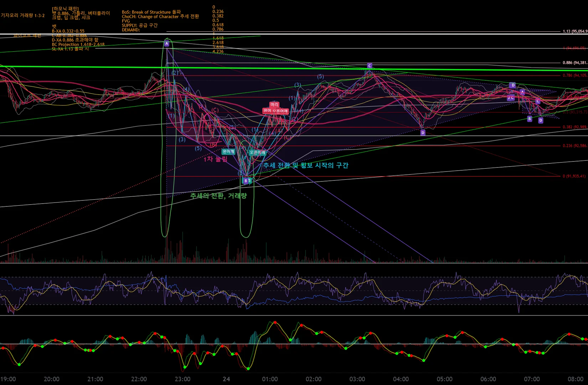Screen dimensions: 588x385
Task: Select the 'SUPPLY: 공급 구간' annotation
Action: click(x=140, y=25)
